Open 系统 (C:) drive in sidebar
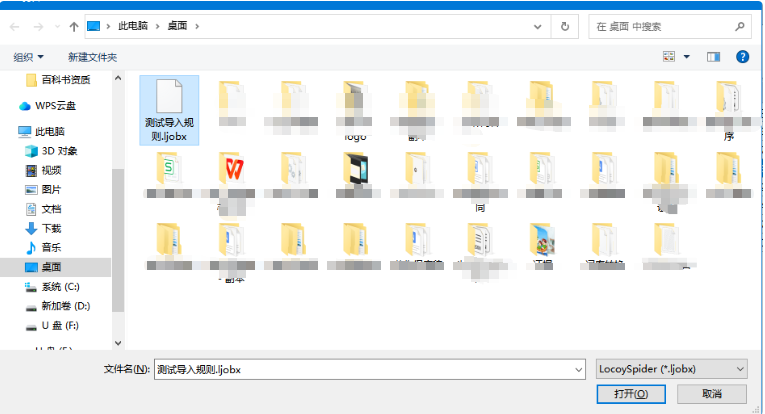The width and height of the screenshot is (765, 414). point(52,287)
